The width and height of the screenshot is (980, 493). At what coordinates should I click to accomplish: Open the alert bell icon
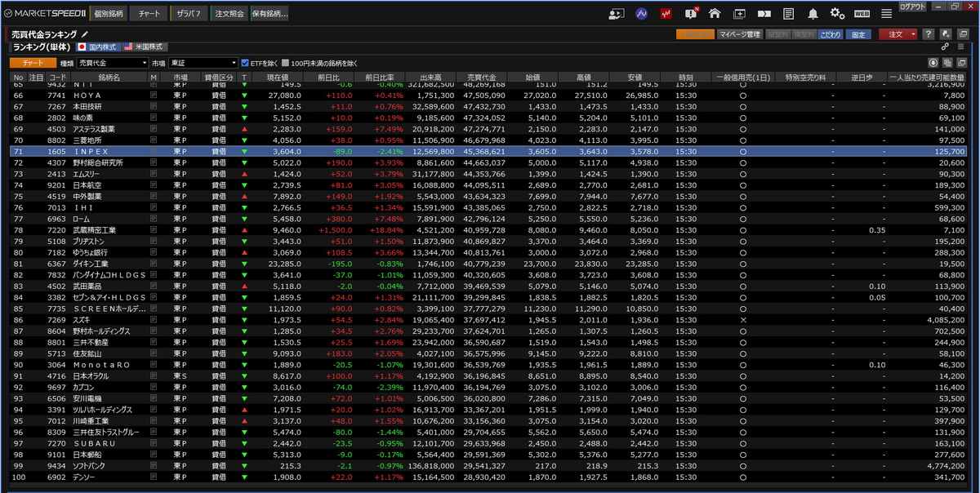point(813,13)
